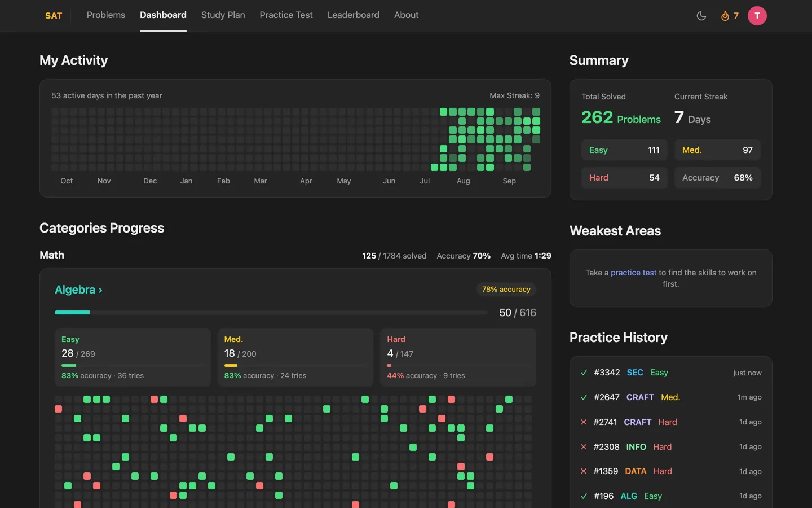Open the Problems tab
This screenshot has width=812, height=508.
click(106, 15)
